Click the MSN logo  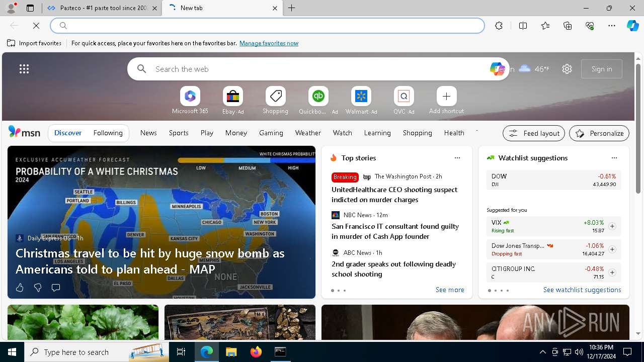point(24,132)
